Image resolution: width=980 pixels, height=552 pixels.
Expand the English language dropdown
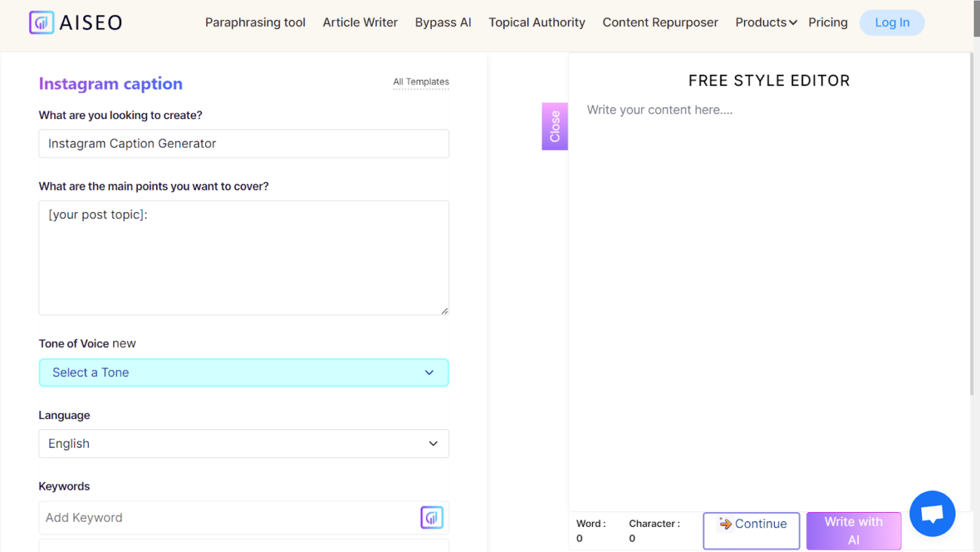point(244,443)
